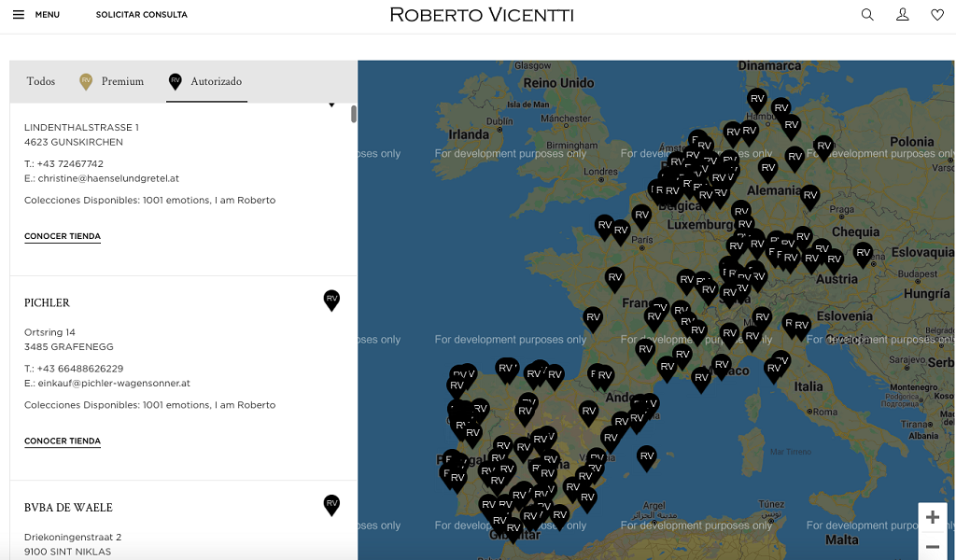Click the RV pin icon beside PICHLER
Viewport: 956px width, 560px height.
point(331,300)
